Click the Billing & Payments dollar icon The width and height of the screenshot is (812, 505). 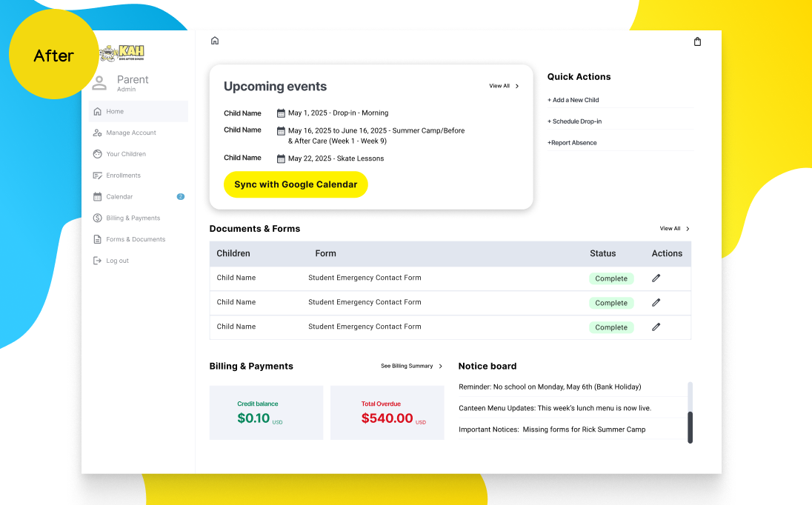point(97,218)
